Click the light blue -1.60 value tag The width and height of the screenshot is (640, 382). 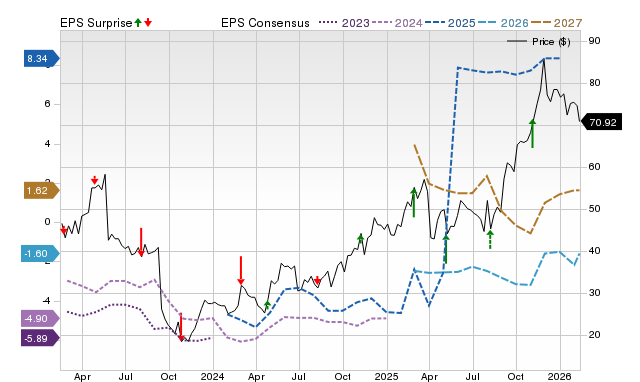coord(40,254)
